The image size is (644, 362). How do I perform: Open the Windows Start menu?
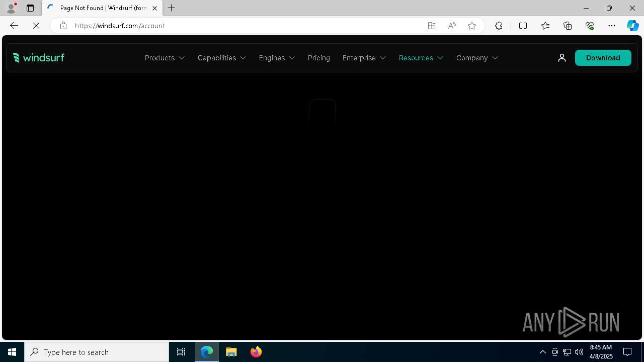pyautogui.click(x=12, y=352)
